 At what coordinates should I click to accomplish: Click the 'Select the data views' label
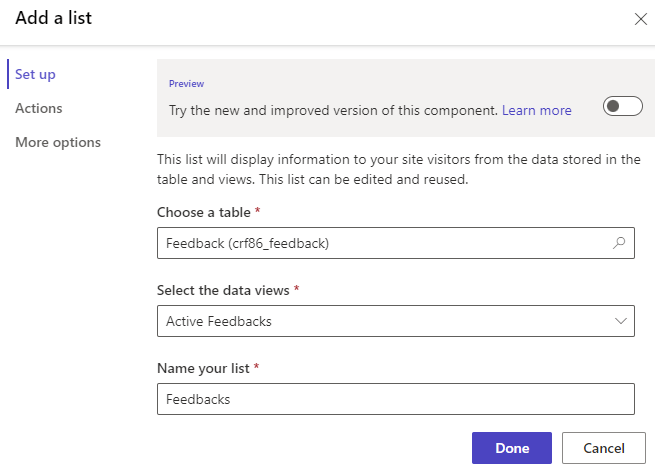226,291
